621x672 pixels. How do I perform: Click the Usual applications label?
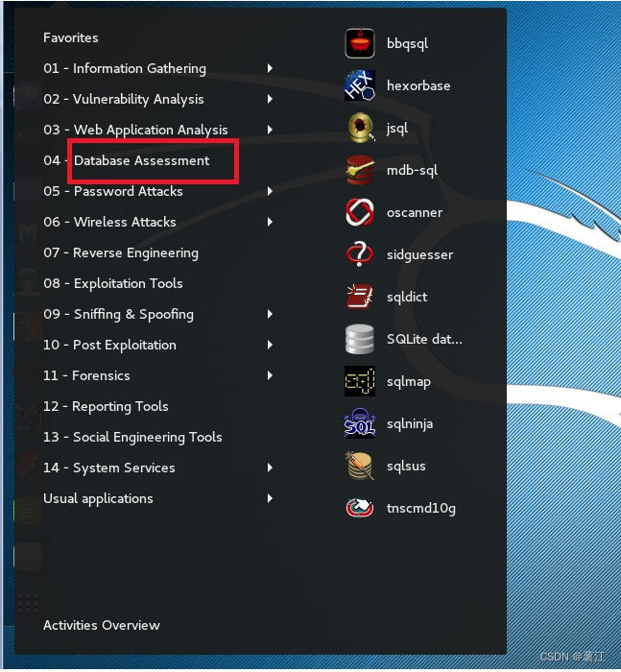(x=98, y=499)
